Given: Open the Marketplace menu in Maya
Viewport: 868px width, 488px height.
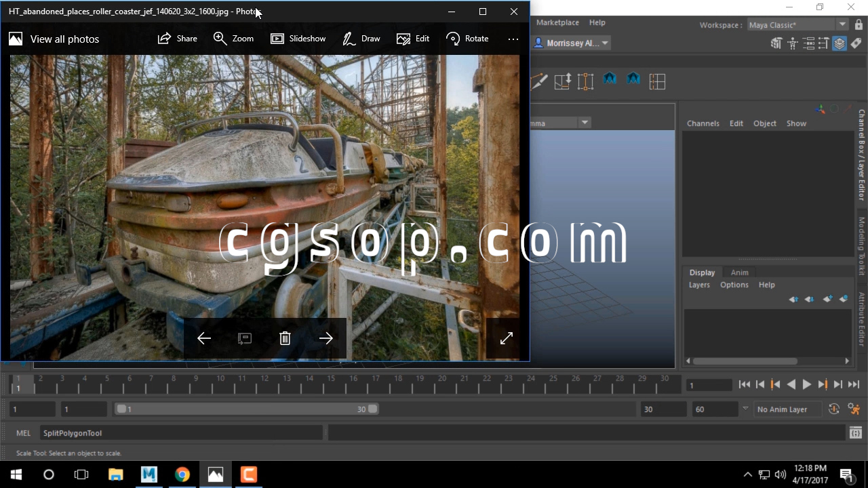Looking at the screenshot, I should (x=557, y=22).
